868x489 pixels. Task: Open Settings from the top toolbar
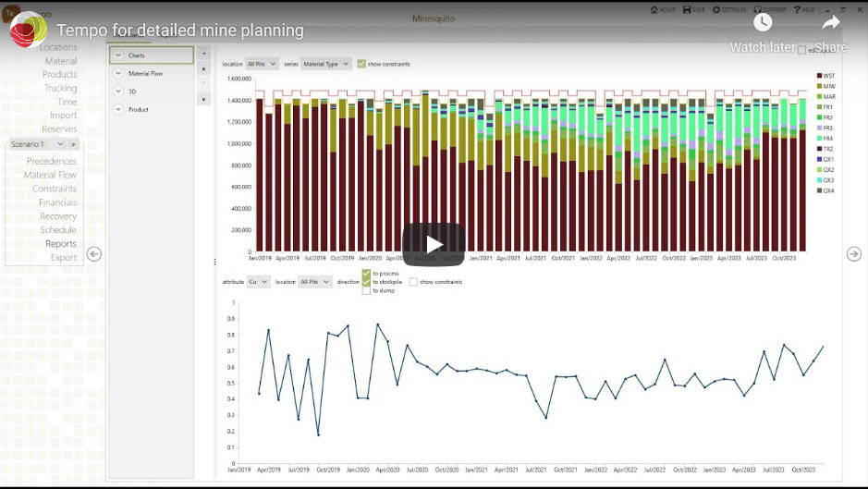[729, 9]
